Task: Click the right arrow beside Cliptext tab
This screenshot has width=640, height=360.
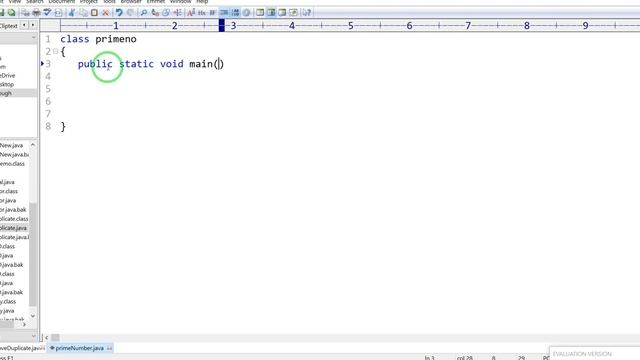Action: [33, 25]
